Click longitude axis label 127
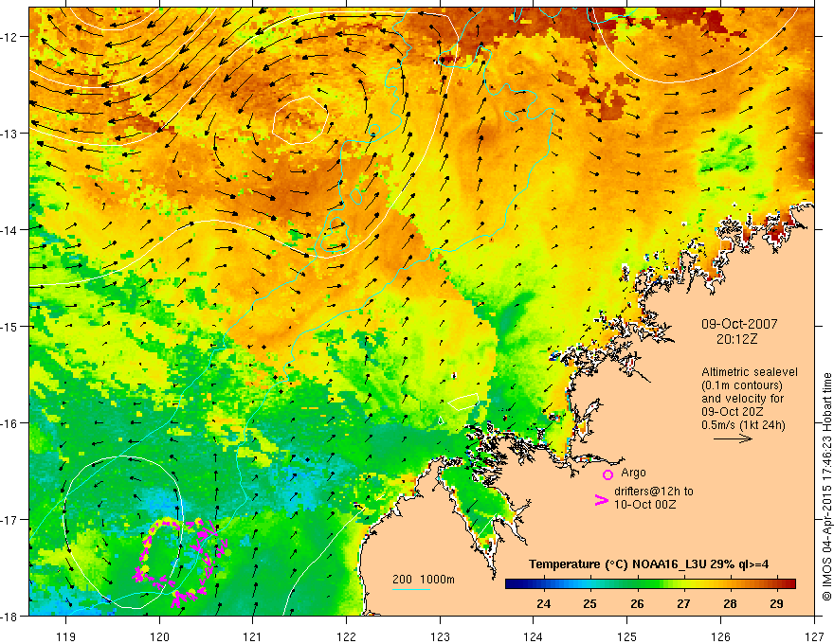This screenshot has width=834, height=644. pos(814,636)
